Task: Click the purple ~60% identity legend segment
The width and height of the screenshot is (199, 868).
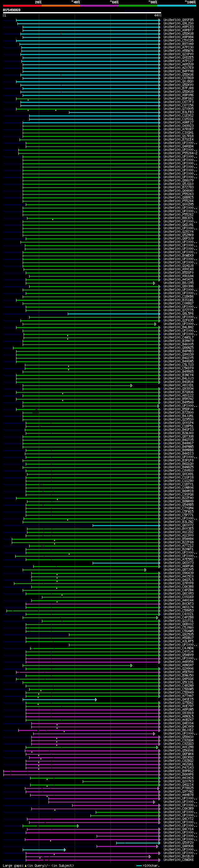Action: pyautogui.click(x=100, y=5)
